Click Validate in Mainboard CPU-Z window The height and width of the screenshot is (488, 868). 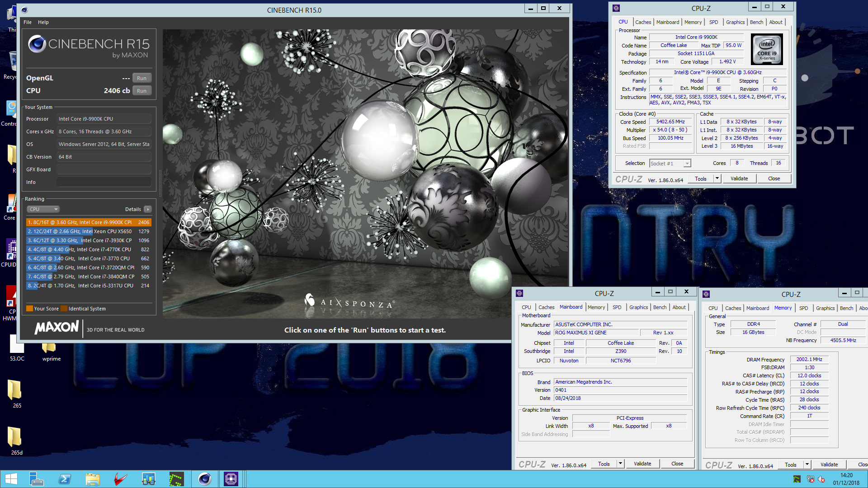point(642,464)
